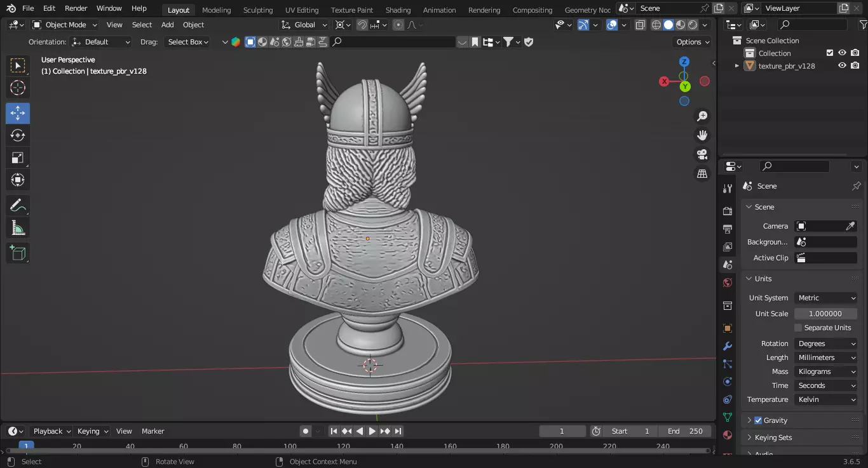Click the pan view hand icon
Screen dimensions: 868x468
pos(702,135)
